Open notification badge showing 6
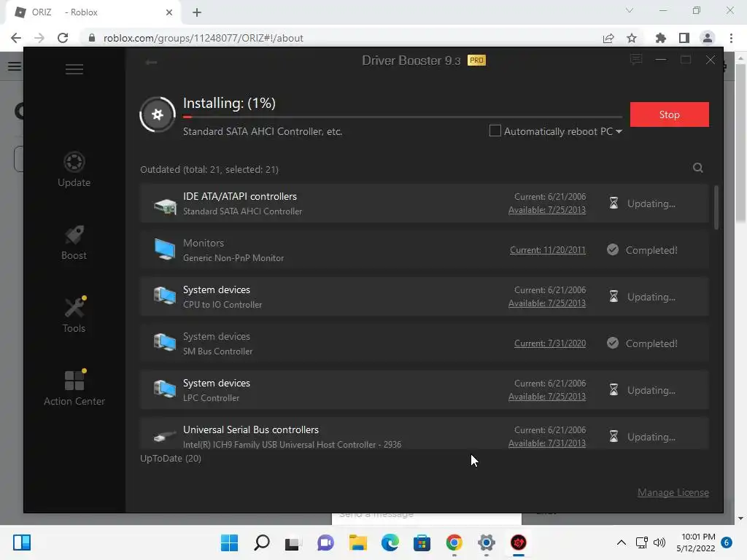This screenshot has width=747, height=560. tap(727, 542)
